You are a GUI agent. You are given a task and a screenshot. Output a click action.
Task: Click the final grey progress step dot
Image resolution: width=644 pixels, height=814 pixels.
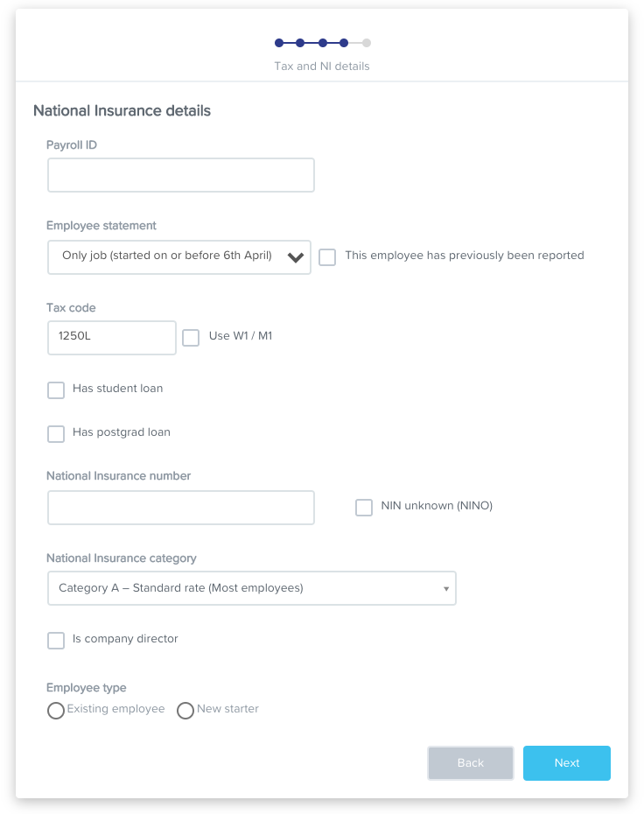[x=367, y=43]
